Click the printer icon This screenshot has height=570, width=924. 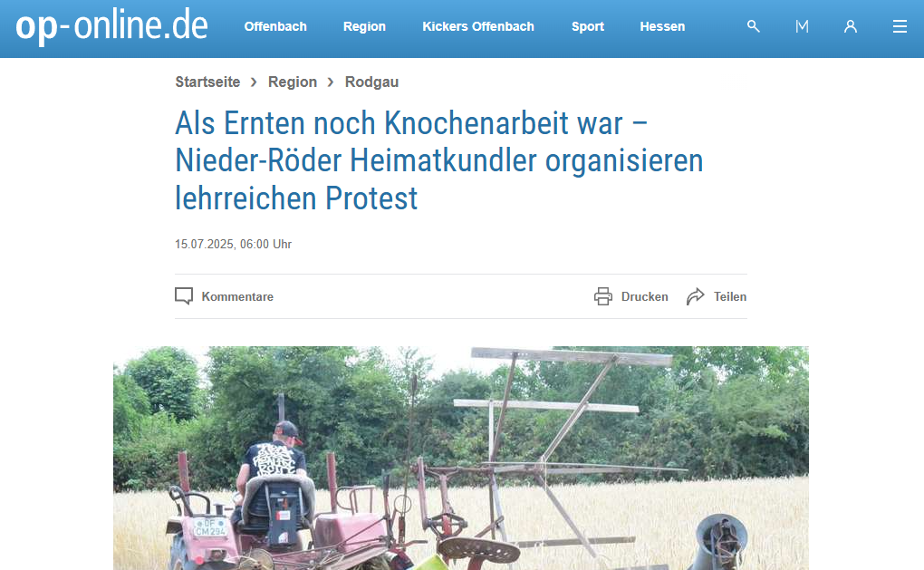click(x=602, y=296)
